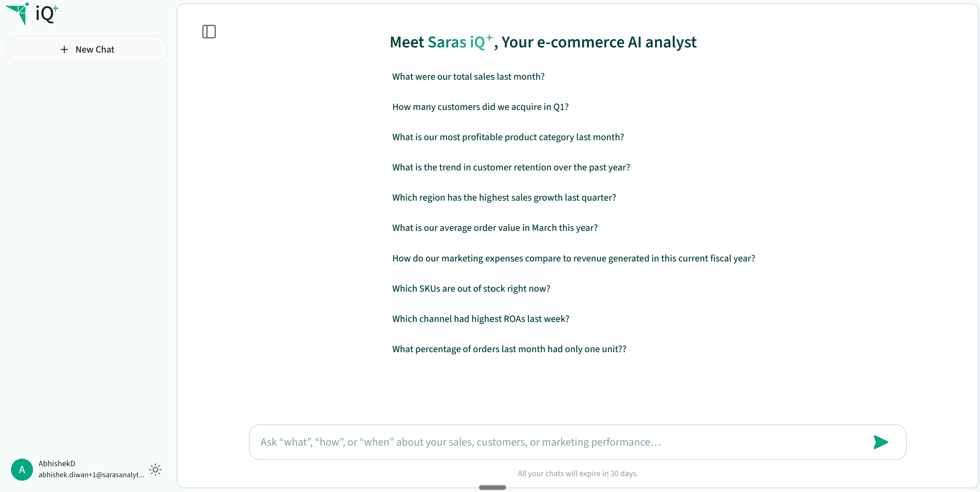The width and height of the screenshot is (980, 492).
Task: Pick the single-unit orders percentage question
Action: 509,349
